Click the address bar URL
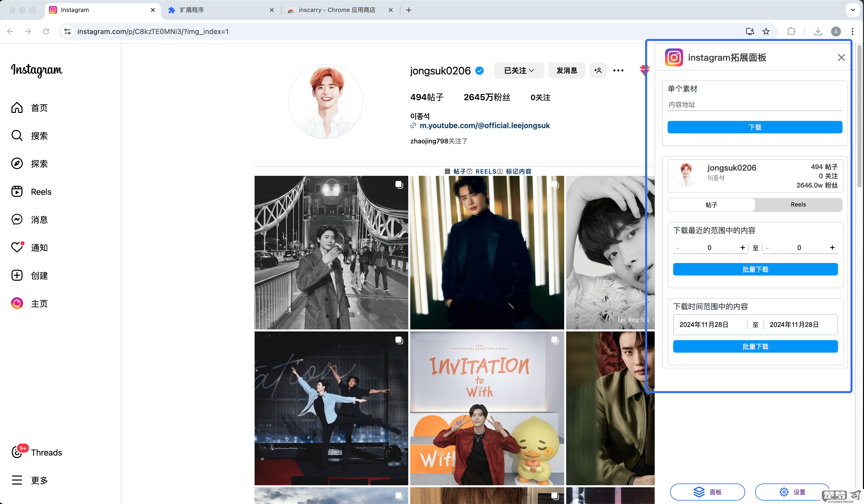 coord(153,31)
